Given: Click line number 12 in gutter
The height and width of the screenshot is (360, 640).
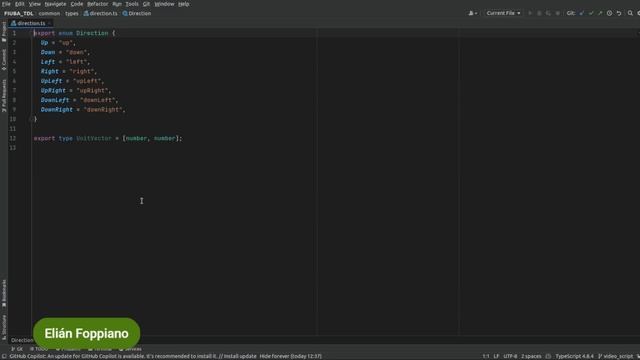Looking at the screenshot, I should tap(13, 138).
